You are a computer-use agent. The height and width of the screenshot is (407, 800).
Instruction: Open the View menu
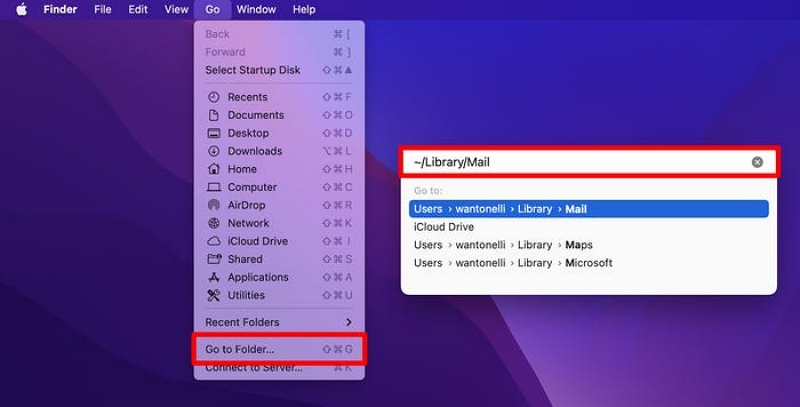coord(177,9)
